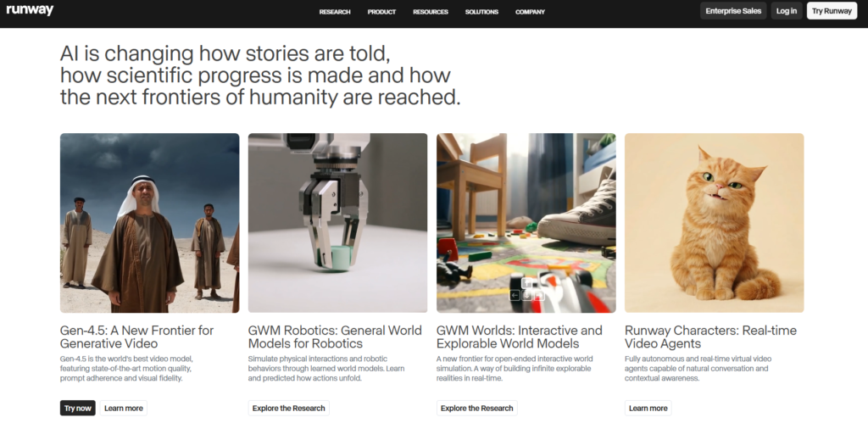Open the robotic gripper thumbnail
Screen dimensions: 868x423
click(337, 223)
